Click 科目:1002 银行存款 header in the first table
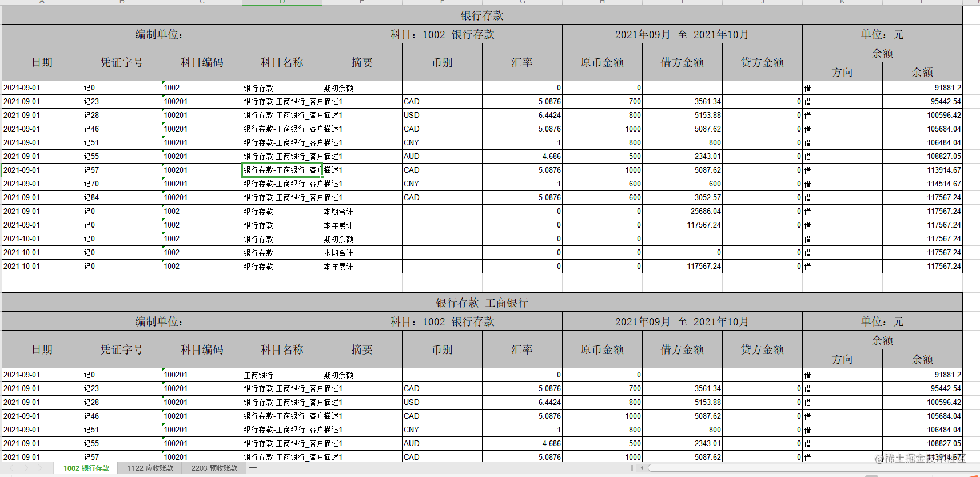 [x=442, y=34]
